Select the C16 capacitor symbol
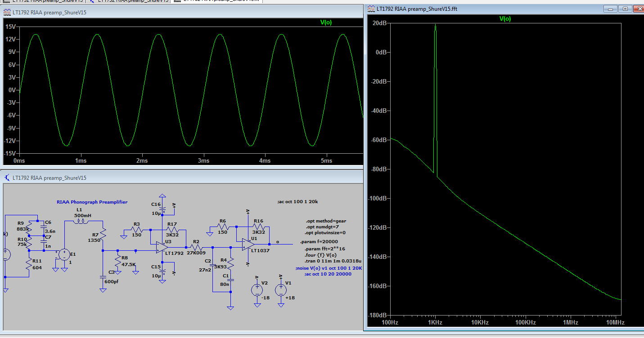Viewport: 644px width, 338px height. [x=163, y=208]
